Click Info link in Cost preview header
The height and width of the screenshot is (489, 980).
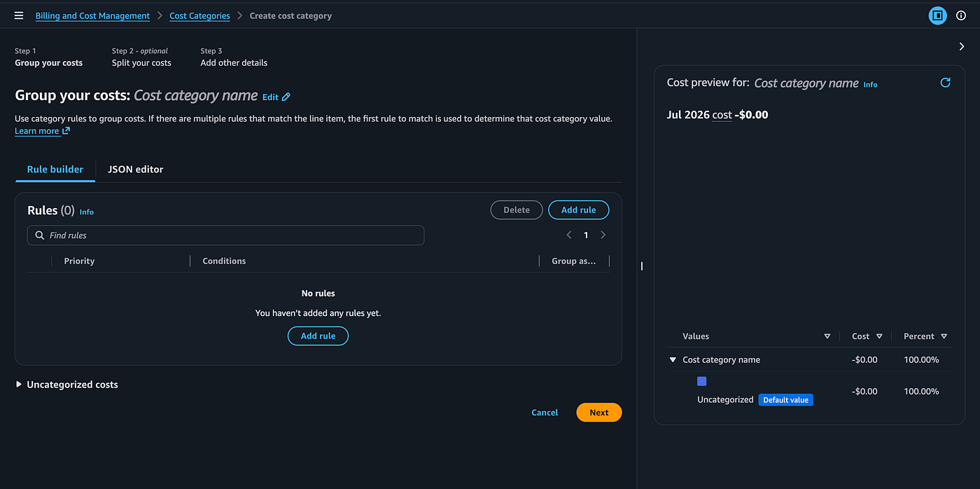click(x=870, y=84)
